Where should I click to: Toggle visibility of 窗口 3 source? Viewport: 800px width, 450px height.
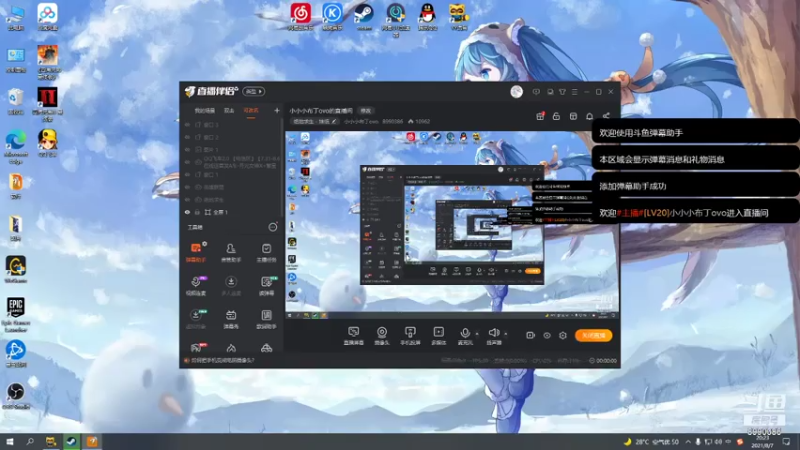[187, 124]
